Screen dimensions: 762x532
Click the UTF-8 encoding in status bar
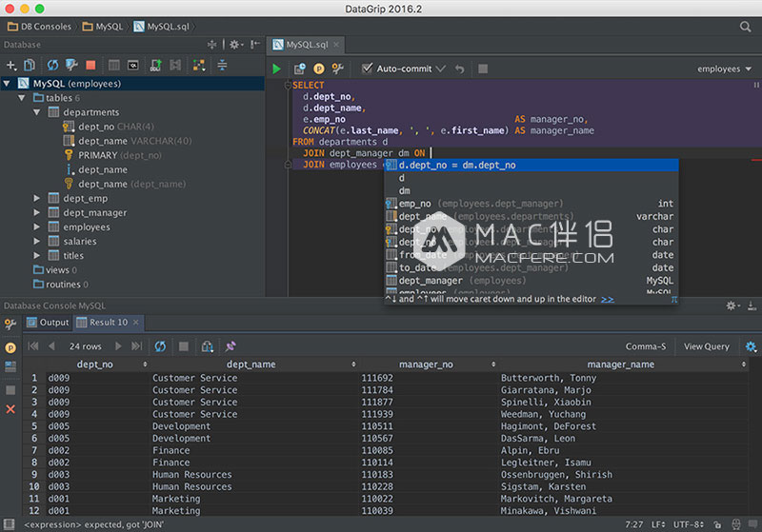coord(688,524)
